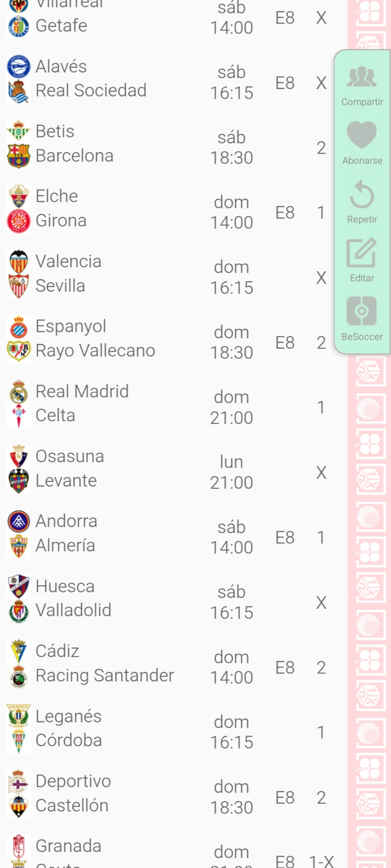Open the Editar edit icon
The image size is (391, 868).
coord(362,252)
